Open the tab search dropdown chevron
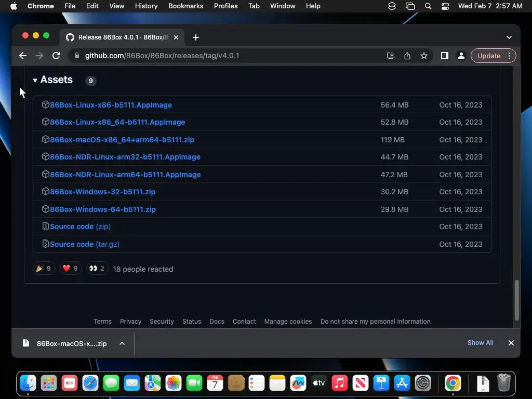Screen dimensions: 532x399 tap(509, 37)
